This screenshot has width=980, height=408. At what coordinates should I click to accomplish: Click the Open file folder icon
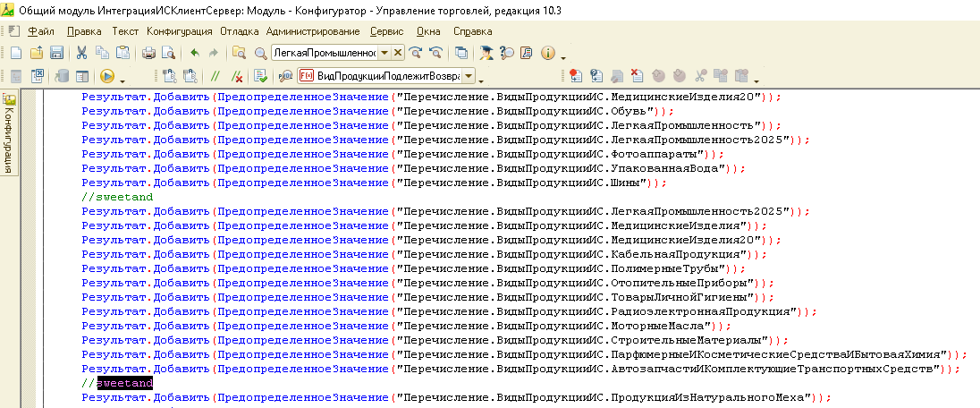tap(37, 53)
